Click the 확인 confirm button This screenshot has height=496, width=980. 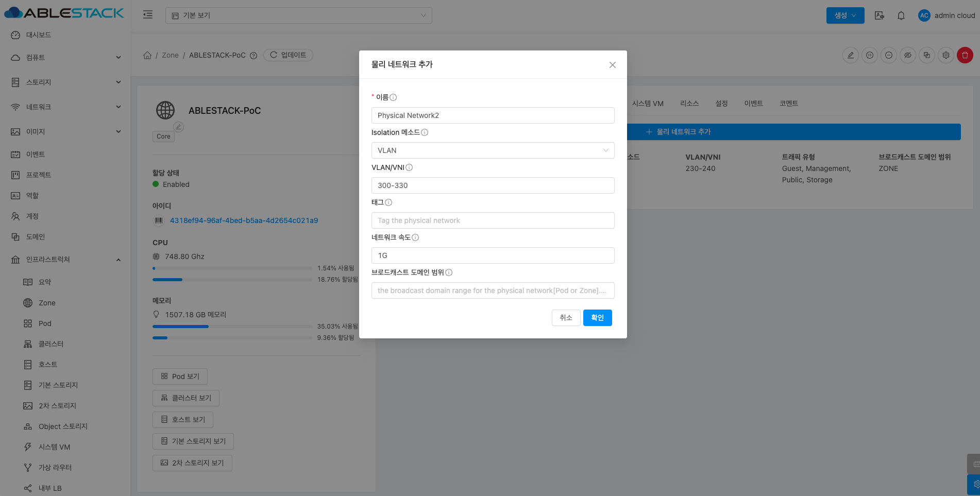click(597, 318)
